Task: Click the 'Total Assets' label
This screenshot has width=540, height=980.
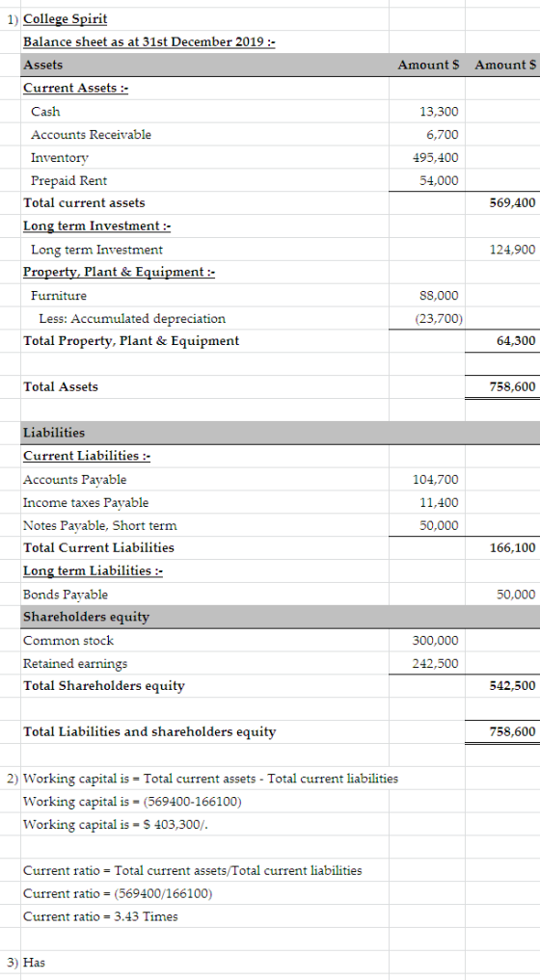Action: (x=61, y=386)
